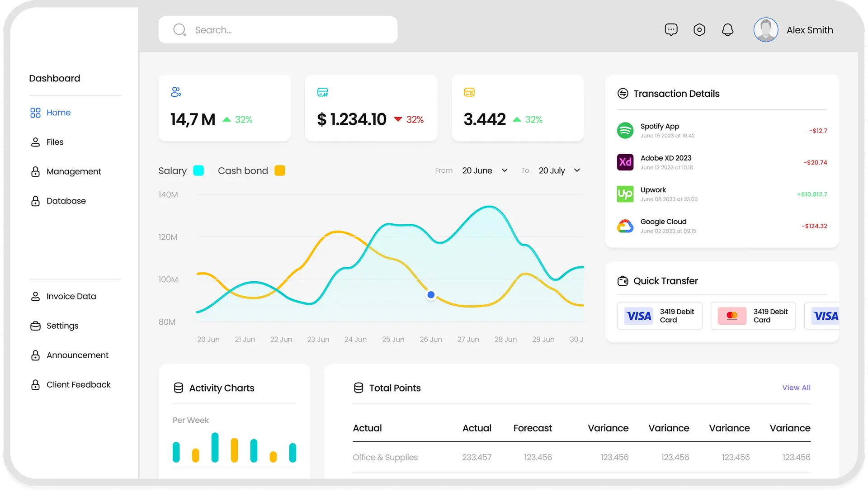
Task: Go to Home in the sidebar
Action: pyautogui.click(x=58, y=113)
